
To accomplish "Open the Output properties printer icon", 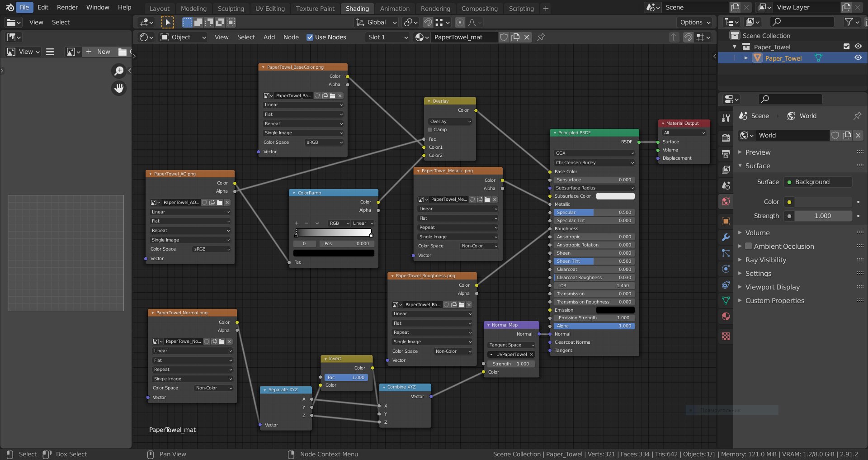I will click(726, 154).
